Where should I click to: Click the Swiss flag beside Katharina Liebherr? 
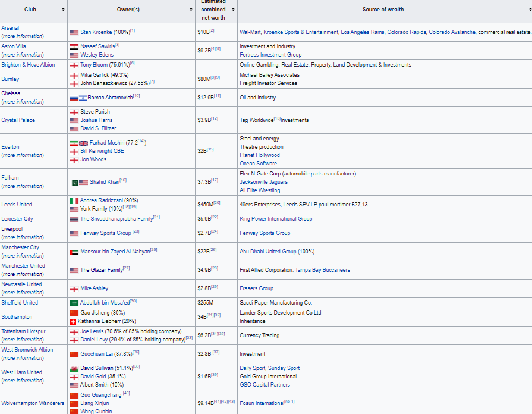click(74, 321)
